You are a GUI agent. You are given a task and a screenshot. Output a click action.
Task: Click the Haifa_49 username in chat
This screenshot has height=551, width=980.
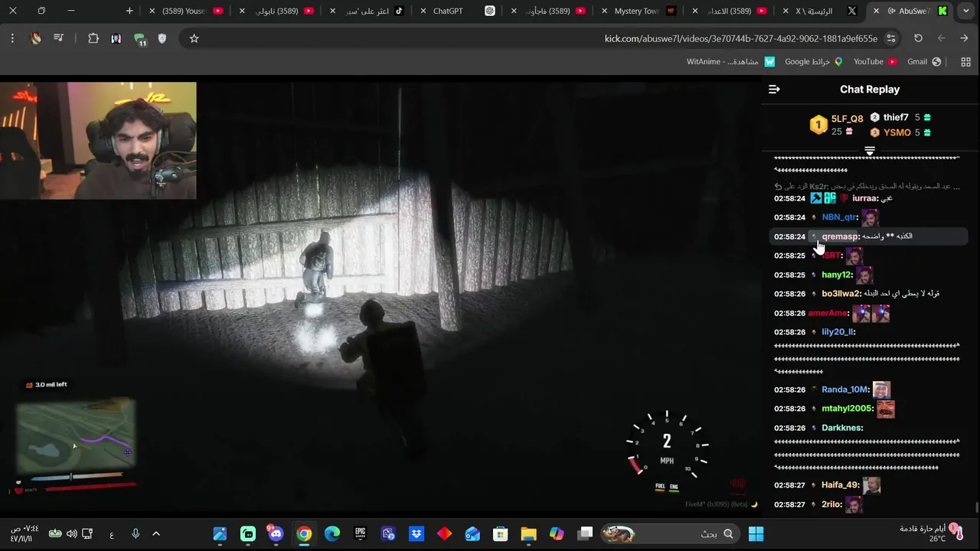841,485
